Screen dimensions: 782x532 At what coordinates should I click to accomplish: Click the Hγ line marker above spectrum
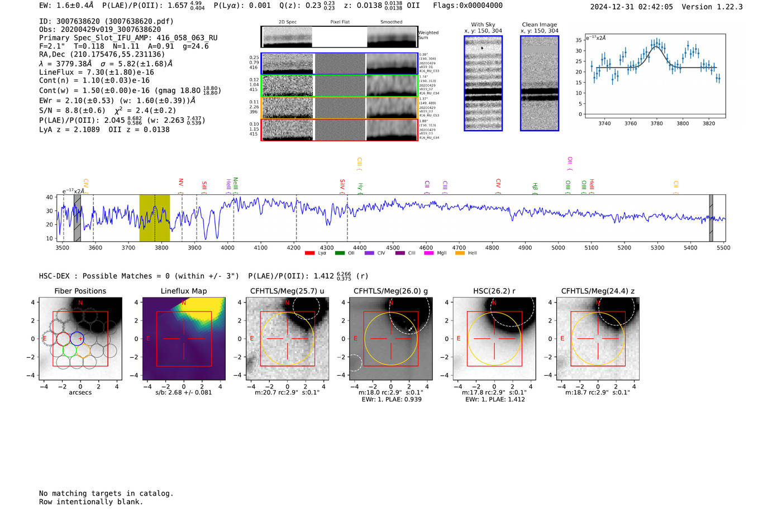click(360, 188)
